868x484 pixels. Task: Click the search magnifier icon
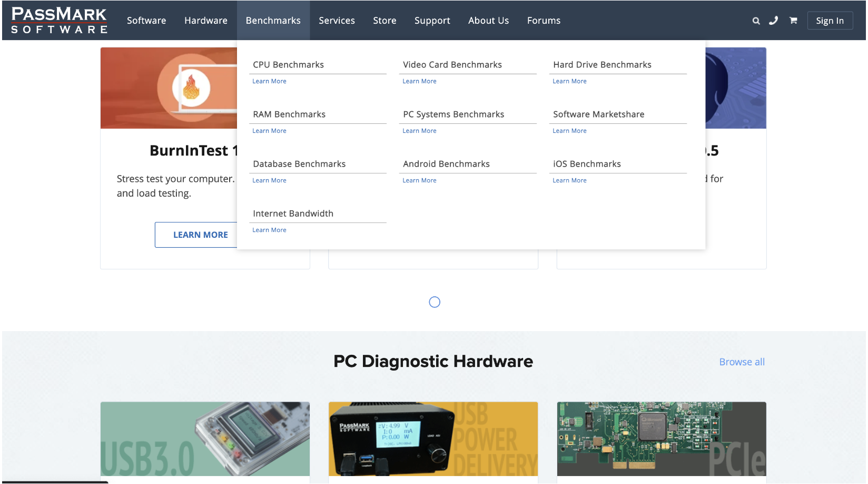tap(756, 21)
